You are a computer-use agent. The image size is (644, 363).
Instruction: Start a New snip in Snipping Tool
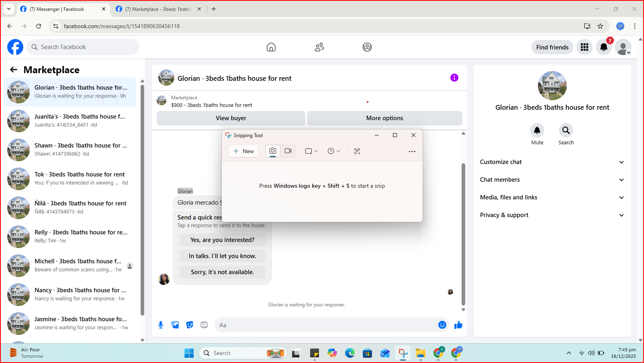243,151
